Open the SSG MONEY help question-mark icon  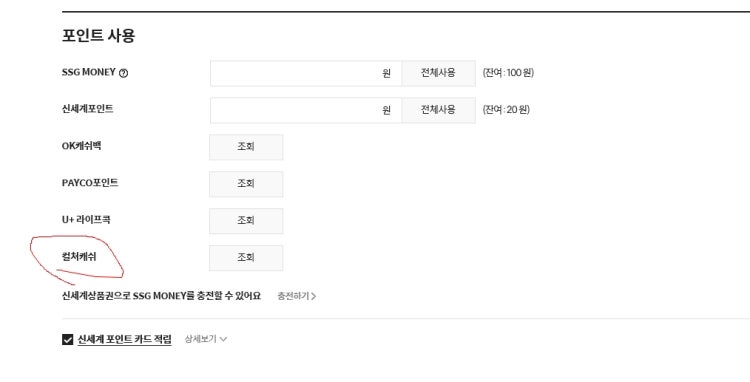[123, 73]
